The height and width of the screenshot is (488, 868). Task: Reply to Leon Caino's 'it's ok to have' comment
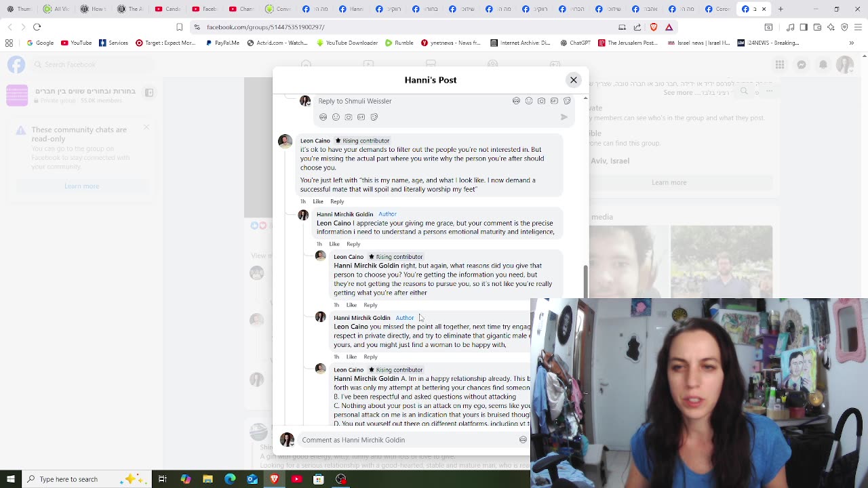(337, 201)
